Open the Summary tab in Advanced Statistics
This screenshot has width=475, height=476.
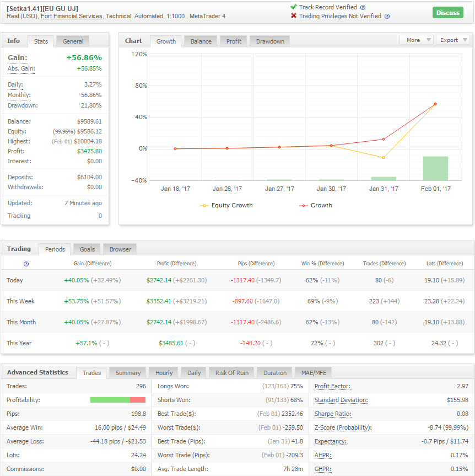(x=128, y=373)
